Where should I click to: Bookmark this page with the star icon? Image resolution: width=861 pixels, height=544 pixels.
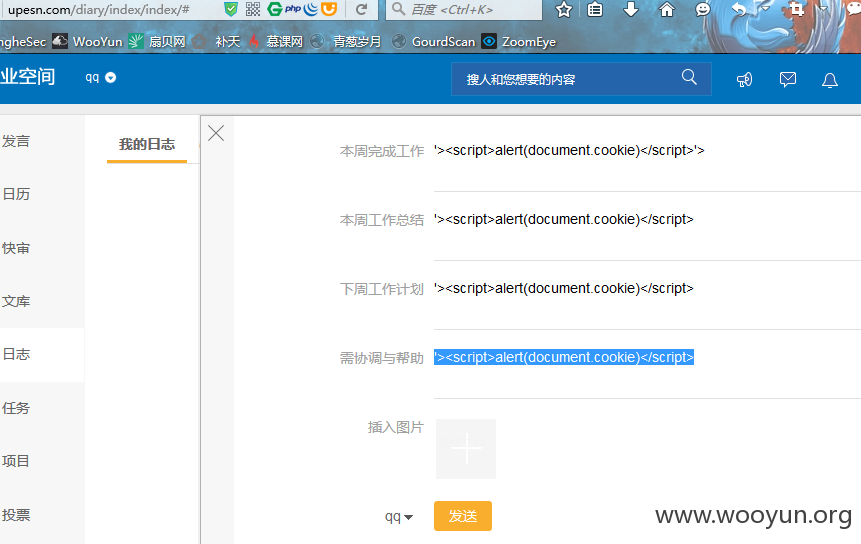(x=564, y=9)
